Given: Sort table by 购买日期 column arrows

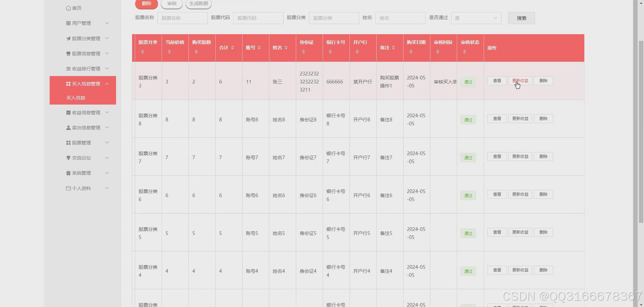Looking at the screenshot, I should click(x=411, y=52).
